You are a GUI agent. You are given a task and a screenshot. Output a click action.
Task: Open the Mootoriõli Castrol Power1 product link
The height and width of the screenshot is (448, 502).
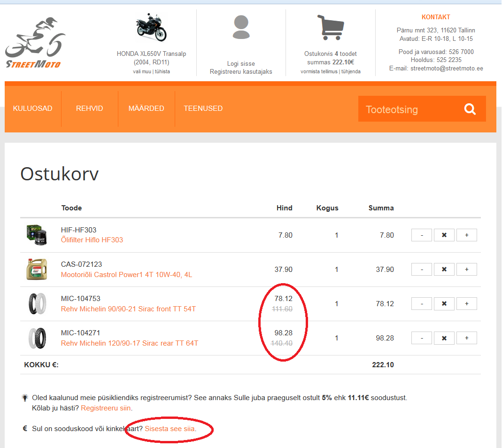126,275
